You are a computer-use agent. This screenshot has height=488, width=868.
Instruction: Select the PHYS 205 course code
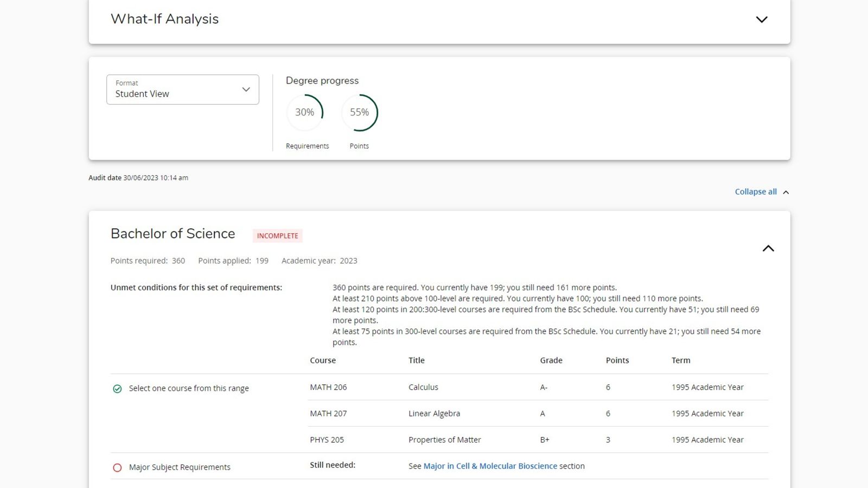(327, 440)
